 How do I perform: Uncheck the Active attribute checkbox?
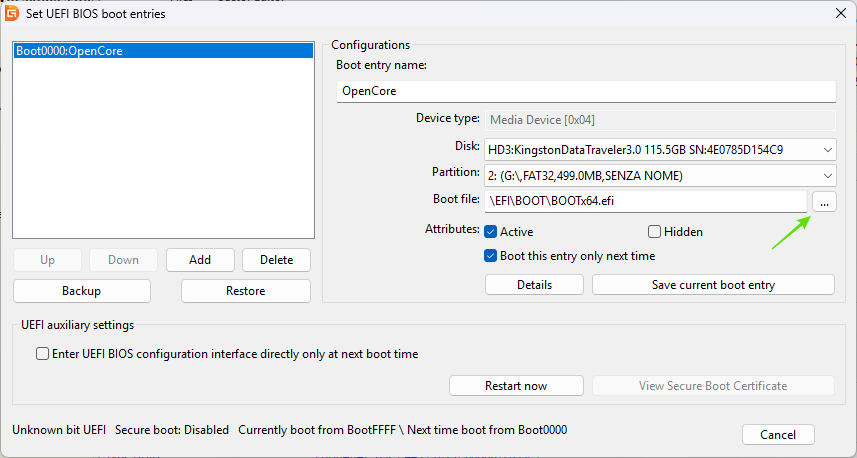click(490, 232)
